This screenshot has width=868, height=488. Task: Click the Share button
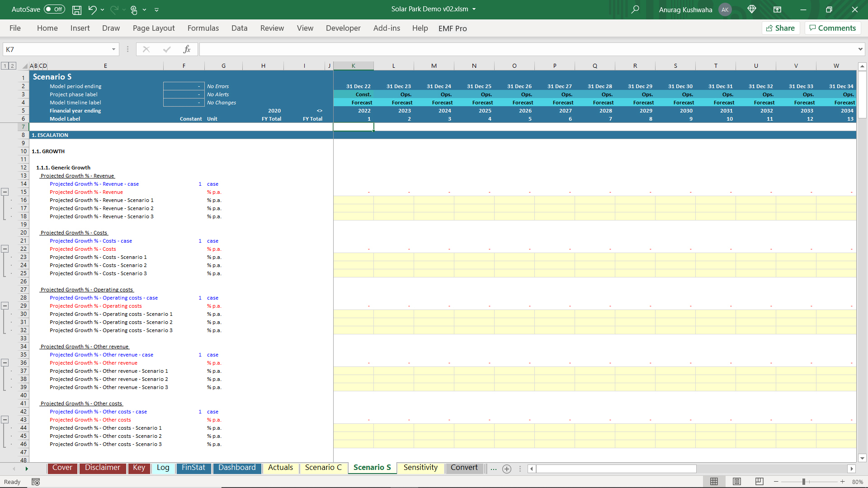click(x=781, y=28)
